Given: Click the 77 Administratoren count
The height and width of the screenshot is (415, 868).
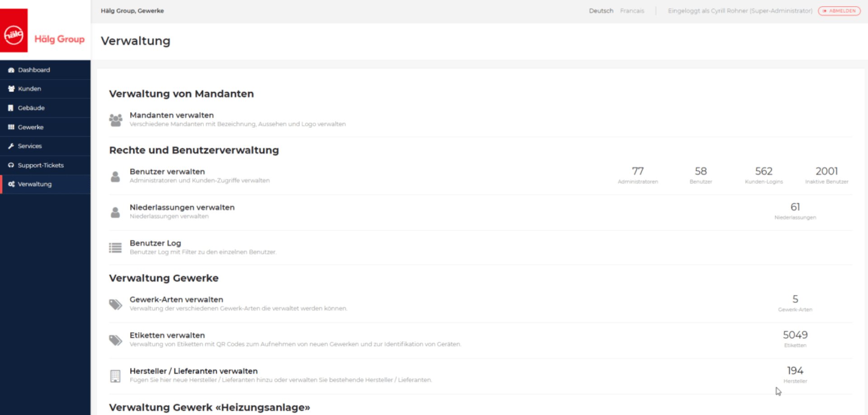Looking at the screenshot, I should 638,175.
